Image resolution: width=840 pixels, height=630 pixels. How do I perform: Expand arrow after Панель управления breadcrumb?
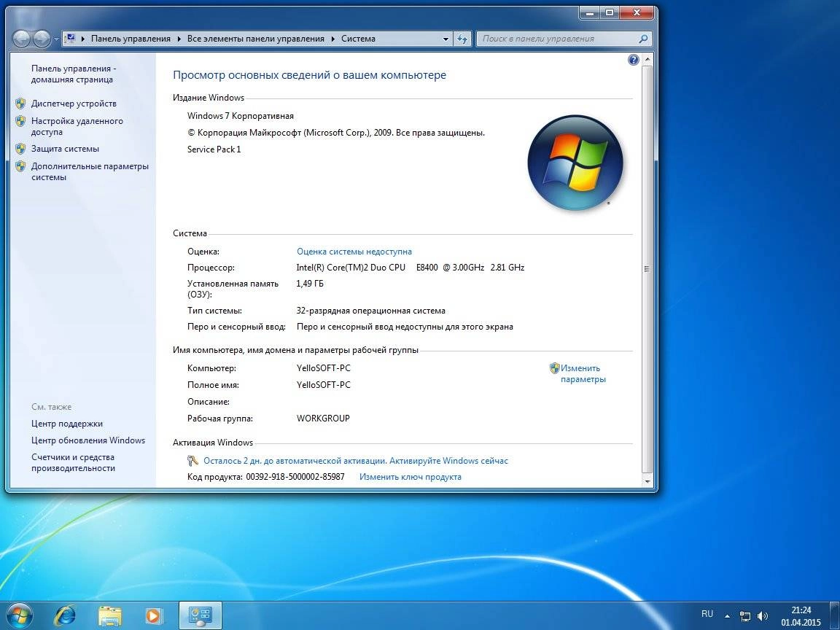point(179,39)
